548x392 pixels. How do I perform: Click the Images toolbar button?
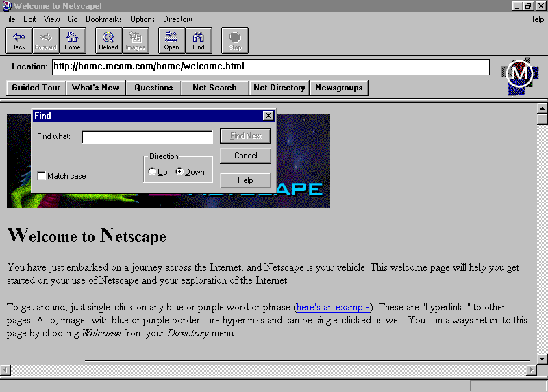136,40
